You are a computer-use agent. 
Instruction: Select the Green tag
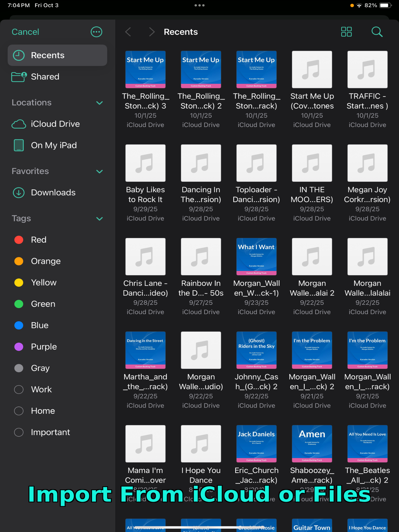coord(57,304)
